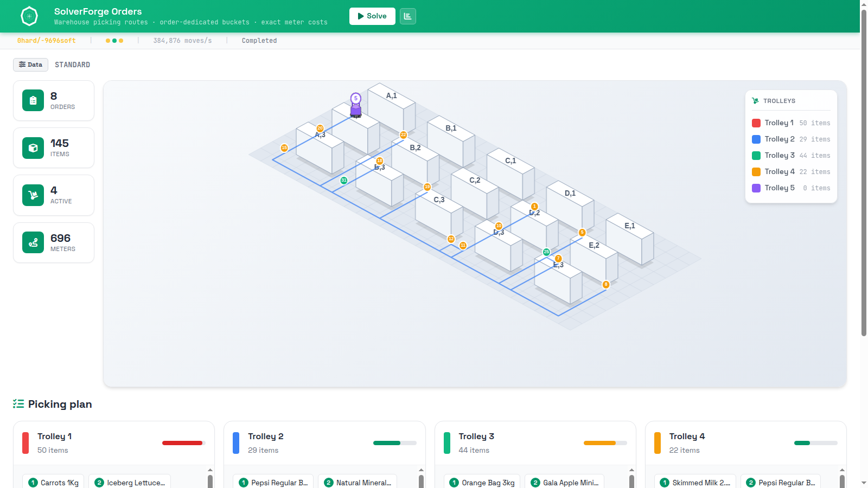Click the orders clipboard icon

(x=33, y=100)
